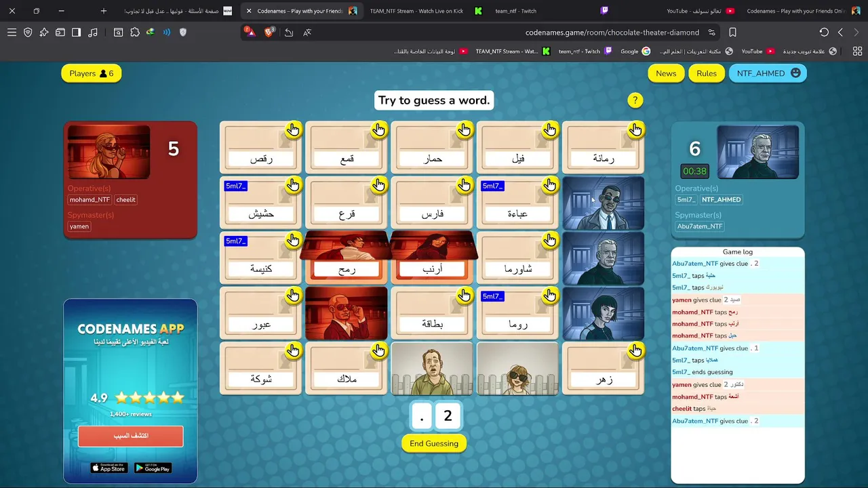Click End Guessing button
868x488 pixels.
tap(434, 443)
